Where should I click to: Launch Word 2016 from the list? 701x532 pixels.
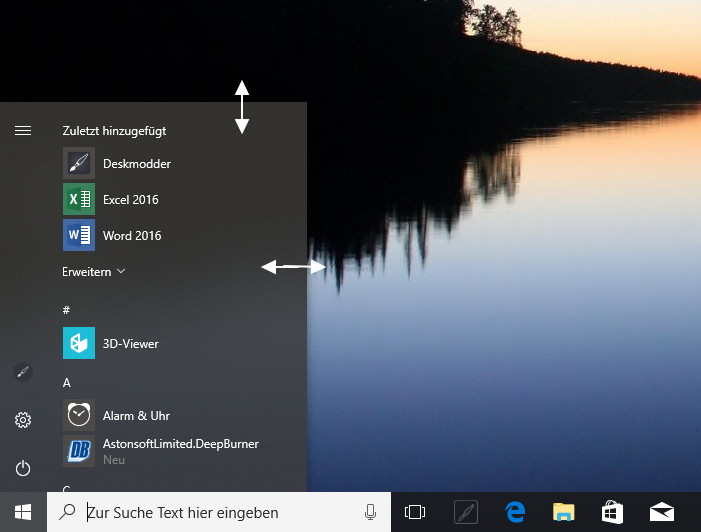click(79, 236)
